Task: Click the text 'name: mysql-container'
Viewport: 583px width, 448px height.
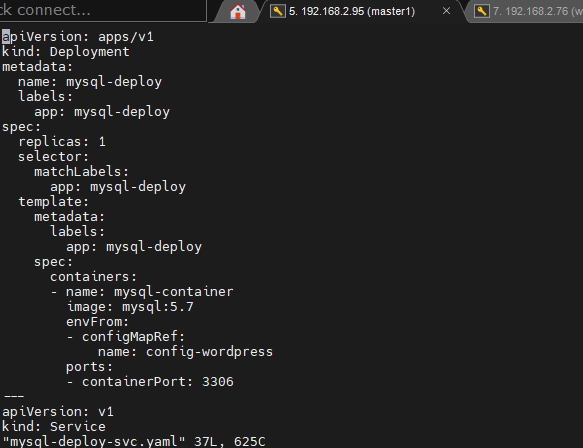Action: tap(149, 292)
